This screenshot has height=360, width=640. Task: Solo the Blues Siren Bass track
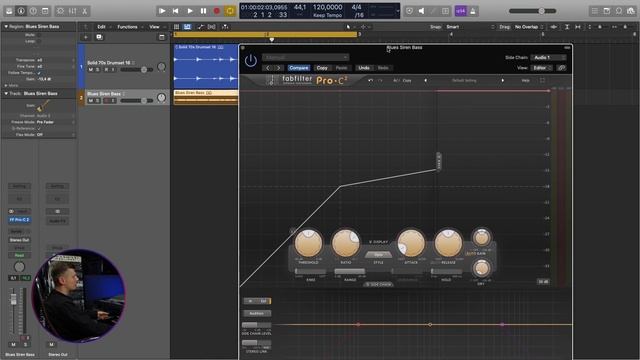click(x=97, y=100)
